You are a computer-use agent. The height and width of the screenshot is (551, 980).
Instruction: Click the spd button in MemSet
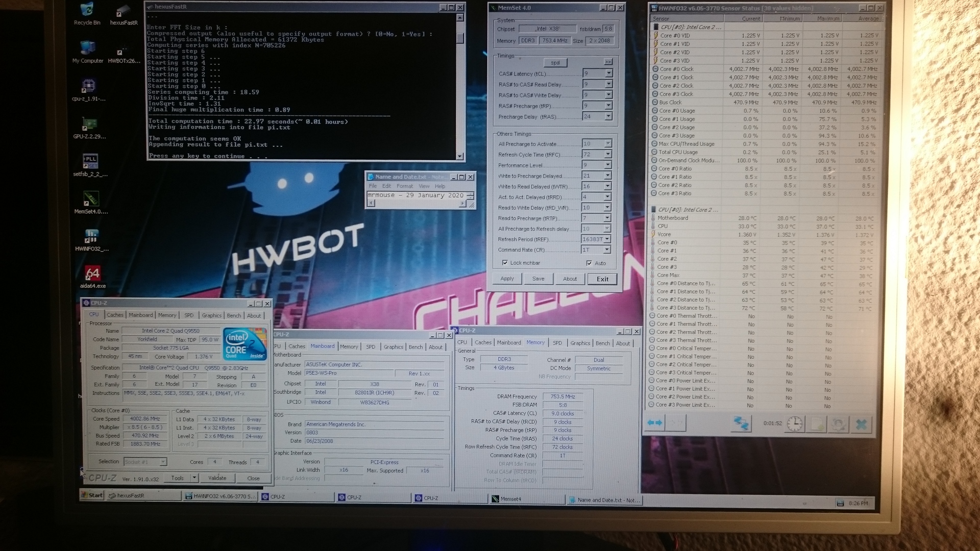point(555,63)
